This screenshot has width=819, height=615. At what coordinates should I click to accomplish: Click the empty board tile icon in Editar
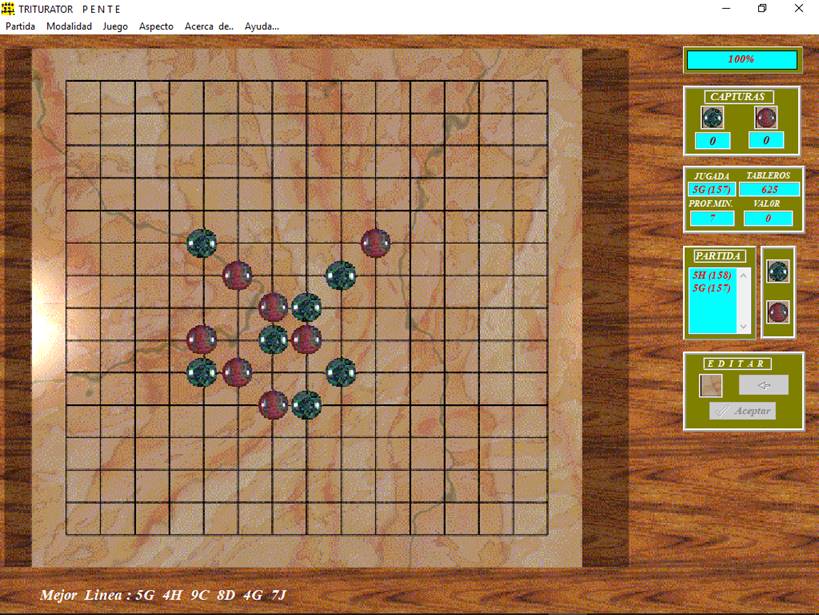[711, 385]
